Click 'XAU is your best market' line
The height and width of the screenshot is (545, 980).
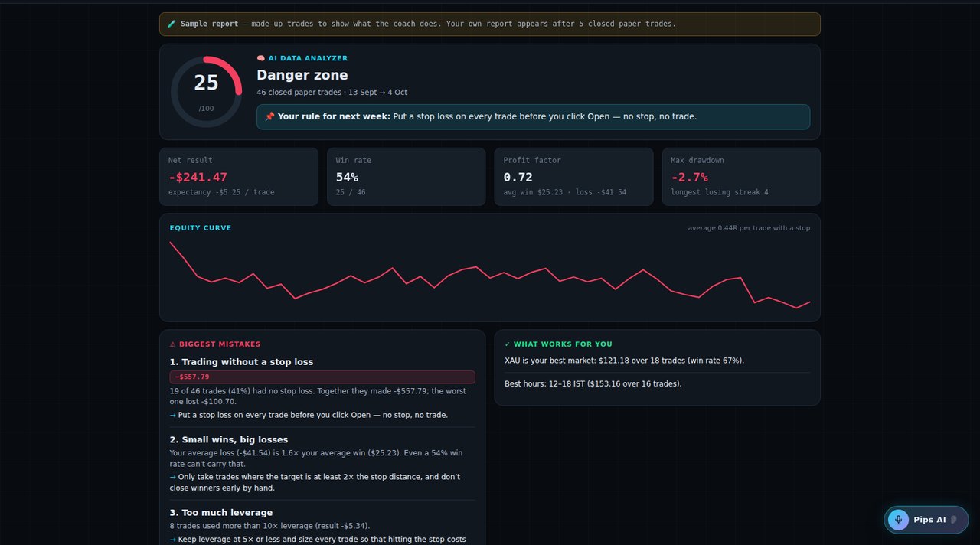pos(624,361)
